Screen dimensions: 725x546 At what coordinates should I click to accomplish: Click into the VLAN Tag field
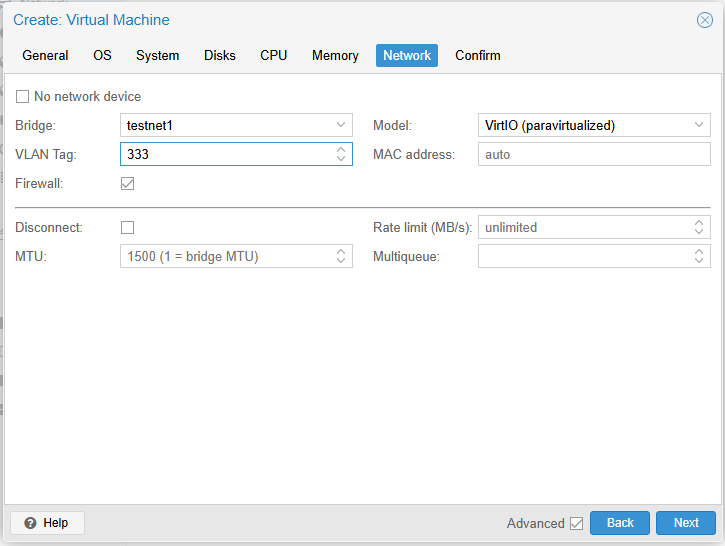(x=225, y=154)
